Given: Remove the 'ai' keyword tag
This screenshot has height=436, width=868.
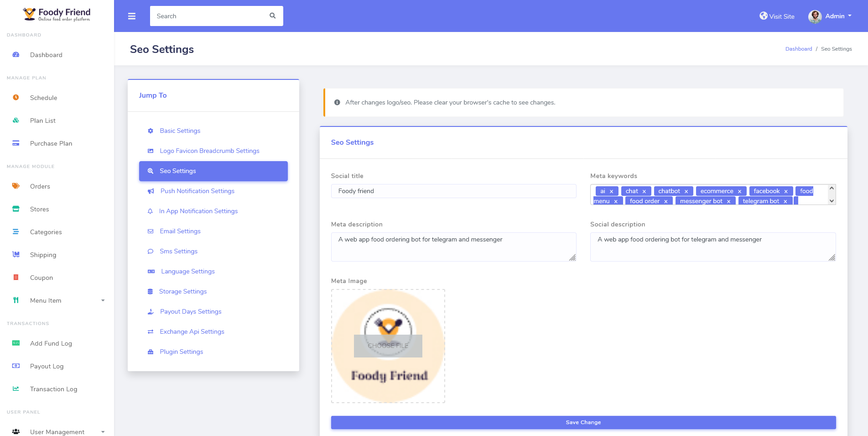Looking at the screenshot, I should pyautogui.click(x=611, y=192).
